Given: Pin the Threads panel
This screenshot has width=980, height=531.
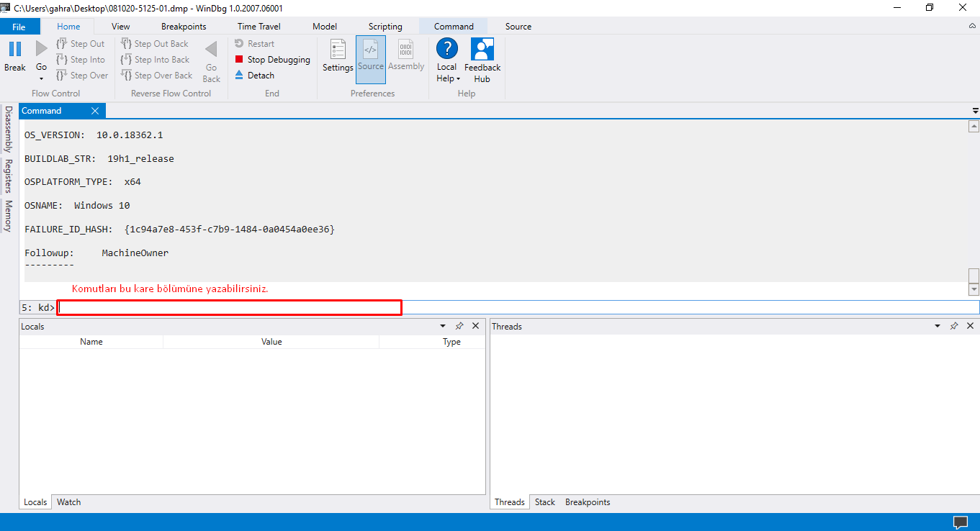Looking at the screenshot, I should (953, 326).
